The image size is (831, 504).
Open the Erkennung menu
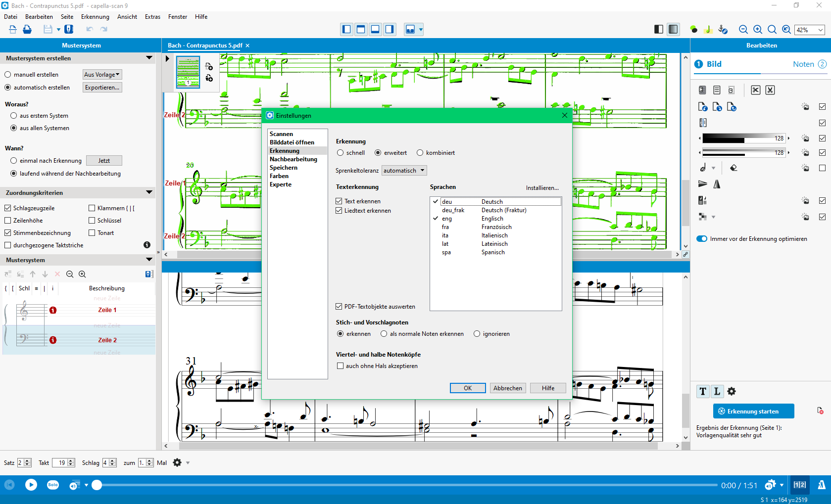click(x=95, y=17)
